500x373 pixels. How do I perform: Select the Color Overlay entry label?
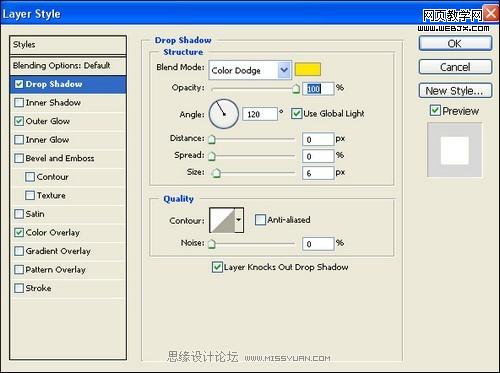pos(53,232)
